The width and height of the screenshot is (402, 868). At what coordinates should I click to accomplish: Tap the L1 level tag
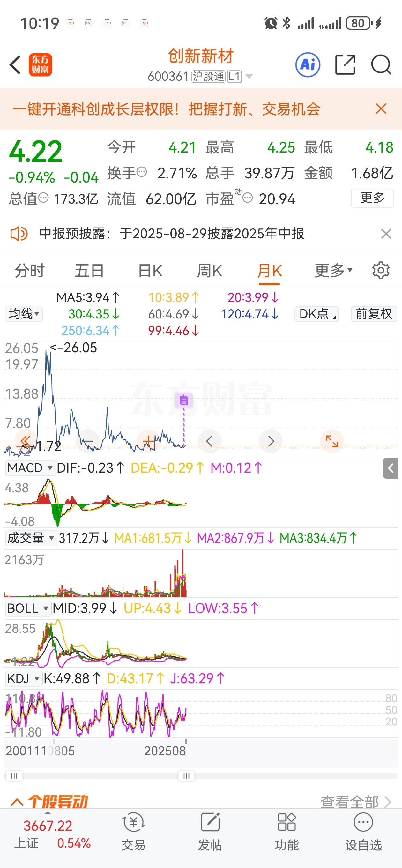pyautogui.click(x=234, y=77)
